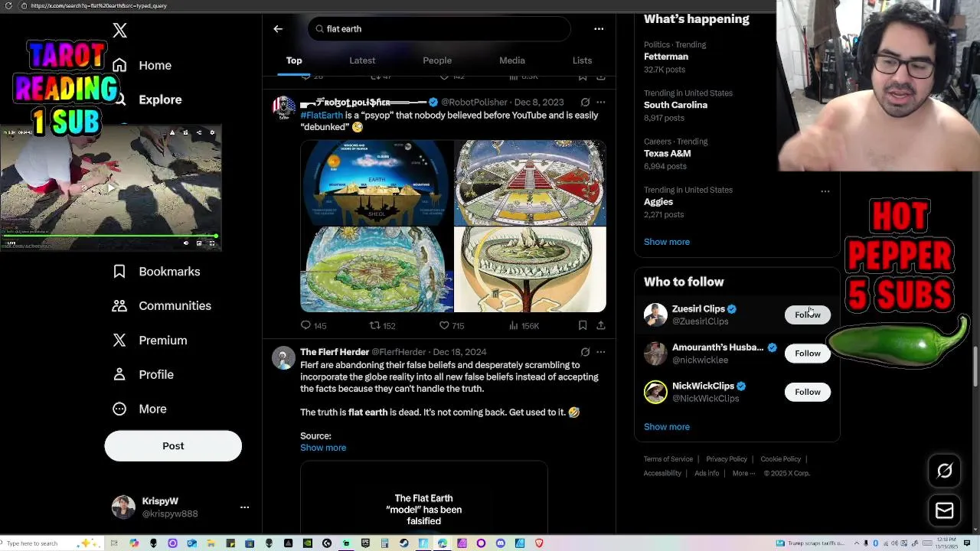This screenshot has height=551, width=980.
Task: Open more options on The Flerf Herder post
Action: click(x=601, y=352)
